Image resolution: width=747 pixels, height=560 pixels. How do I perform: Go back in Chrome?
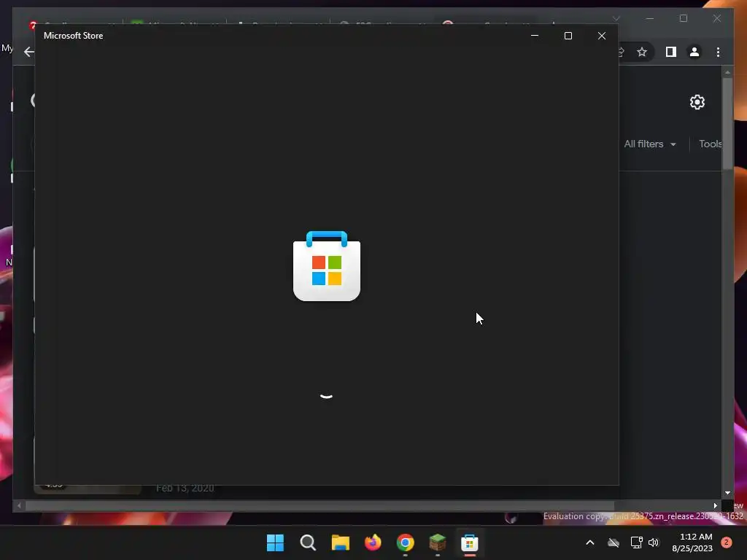28,52
